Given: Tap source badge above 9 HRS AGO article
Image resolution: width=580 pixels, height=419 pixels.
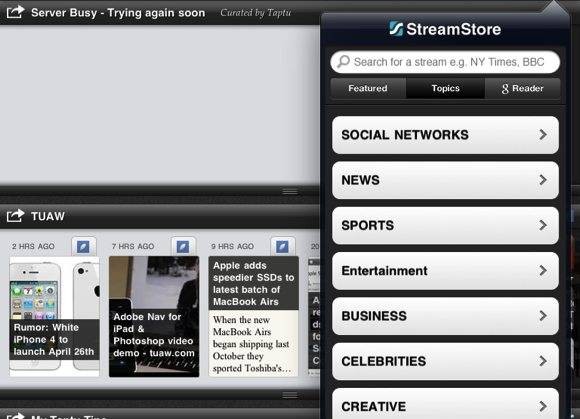Looking at the screenshot, I should coord(282,246).
